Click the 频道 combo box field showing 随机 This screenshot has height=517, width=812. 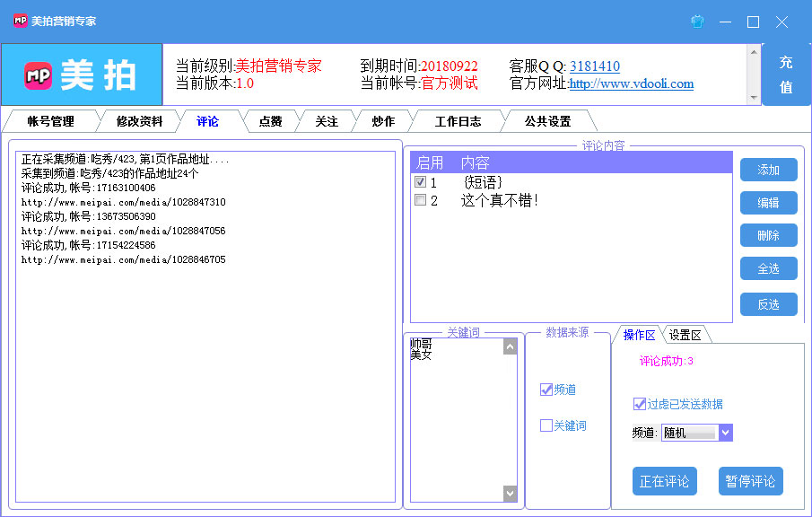click(x=690, y=433)
